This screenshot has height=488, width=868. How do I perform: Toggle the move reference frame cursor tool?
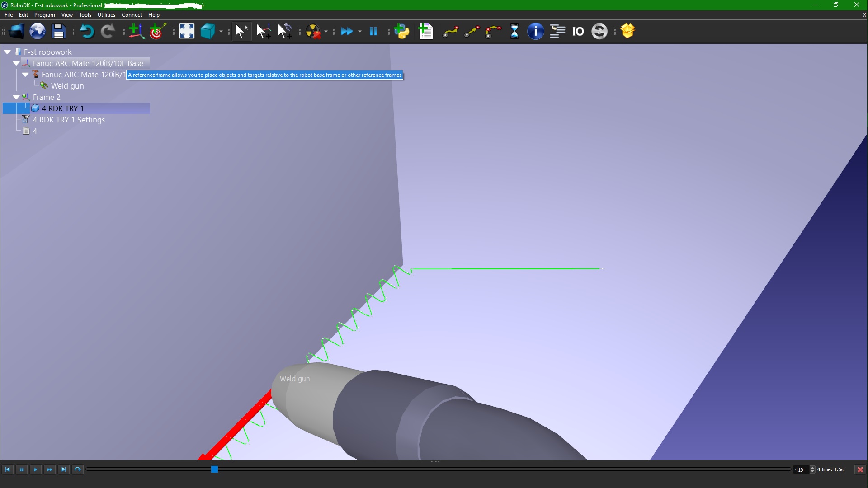coord(263,31)
